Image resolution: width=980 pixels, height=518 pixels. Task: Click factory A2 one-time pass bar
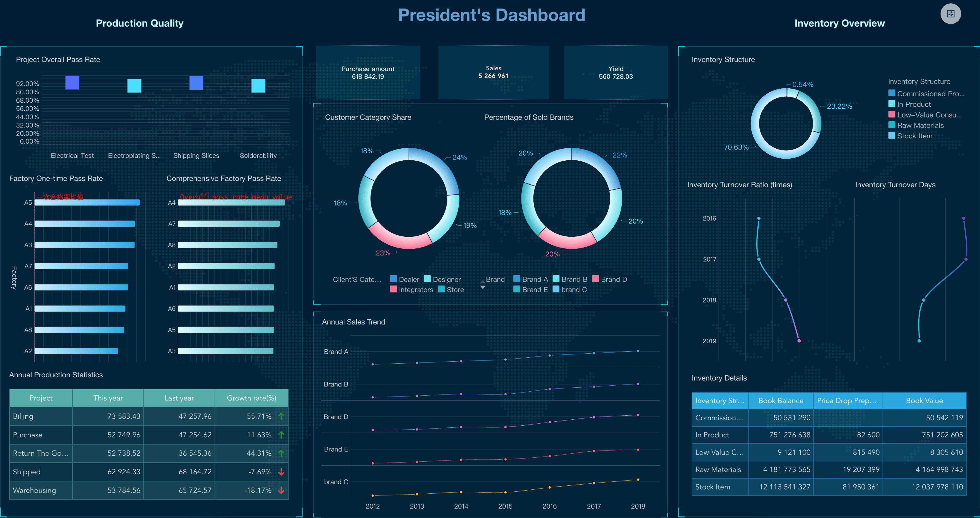coord(76,351)
